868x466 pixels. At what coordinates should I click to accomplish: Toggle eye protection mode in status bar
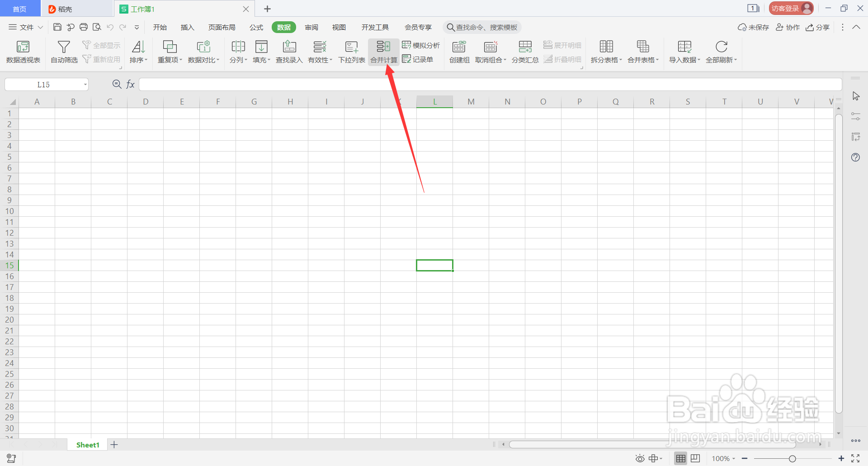[x=640, y=458]
